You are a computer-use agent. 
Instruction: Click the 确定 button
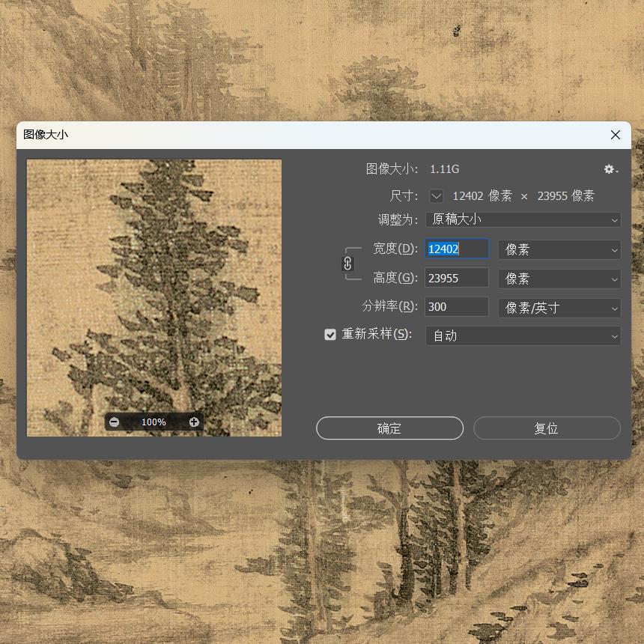(389, 428)
